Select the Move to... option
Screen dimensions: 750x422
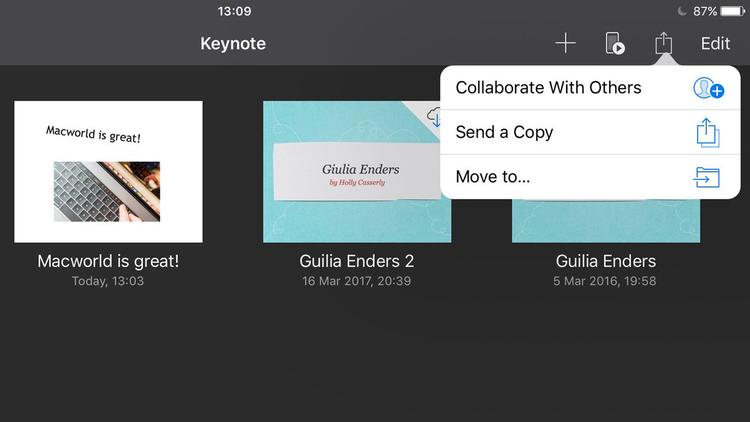click(493, 177)
